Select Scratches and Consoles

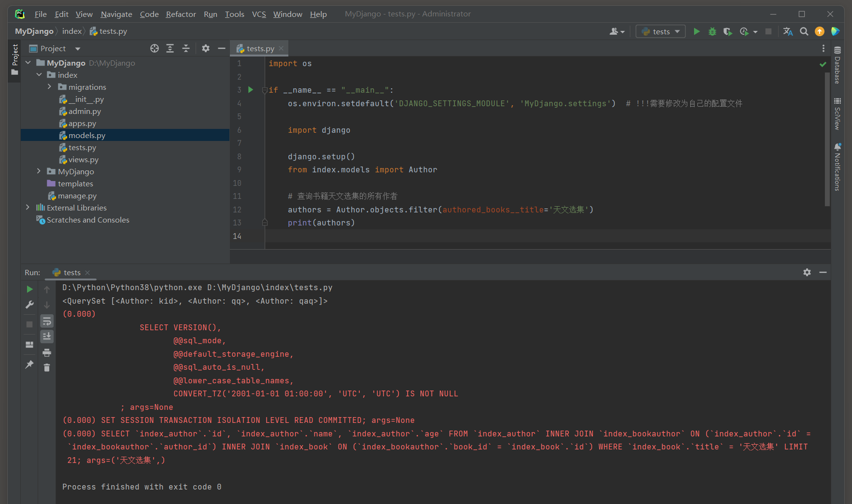click(88, 220)
